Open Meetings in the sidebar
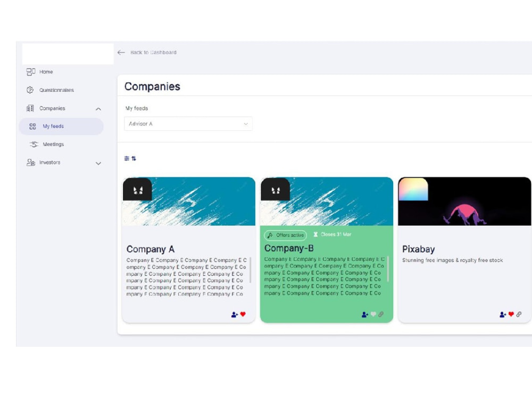This screenshot has width=532, height=398. [x=53, y=145]
